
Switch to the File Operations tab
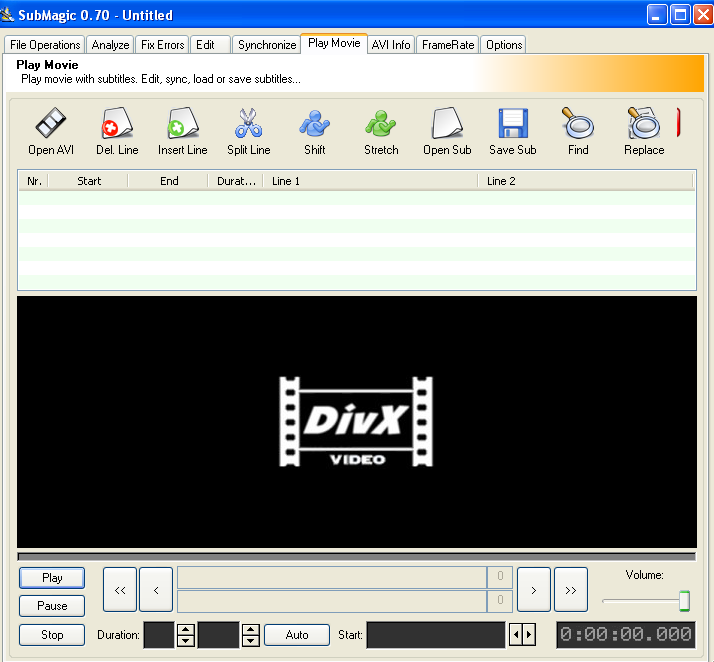pos(45,45)
